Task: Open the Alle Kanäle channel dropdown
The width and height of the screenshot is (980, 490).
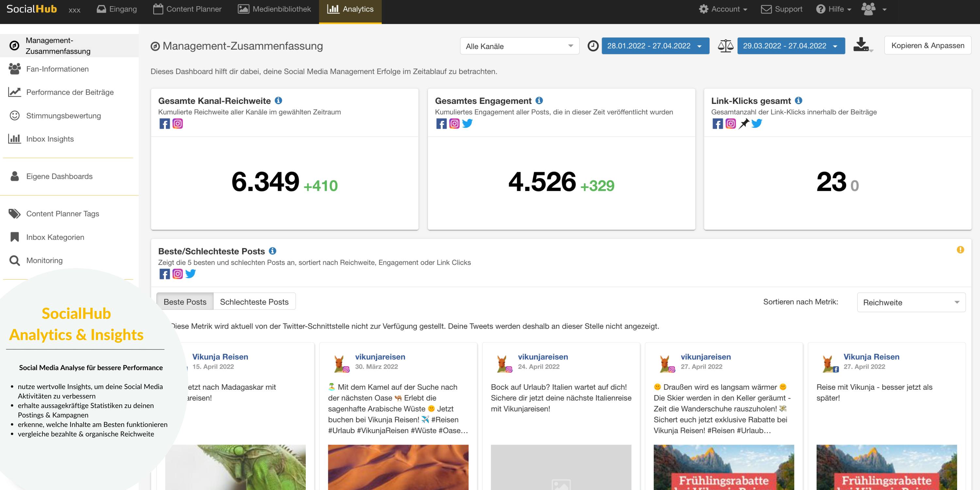Action: (x=519, y=46)
